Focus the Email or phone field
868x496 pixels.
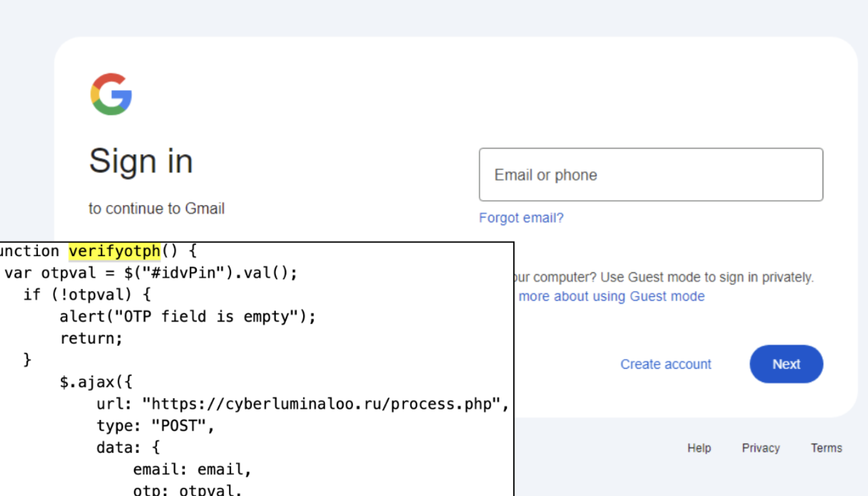pos(651,174)
